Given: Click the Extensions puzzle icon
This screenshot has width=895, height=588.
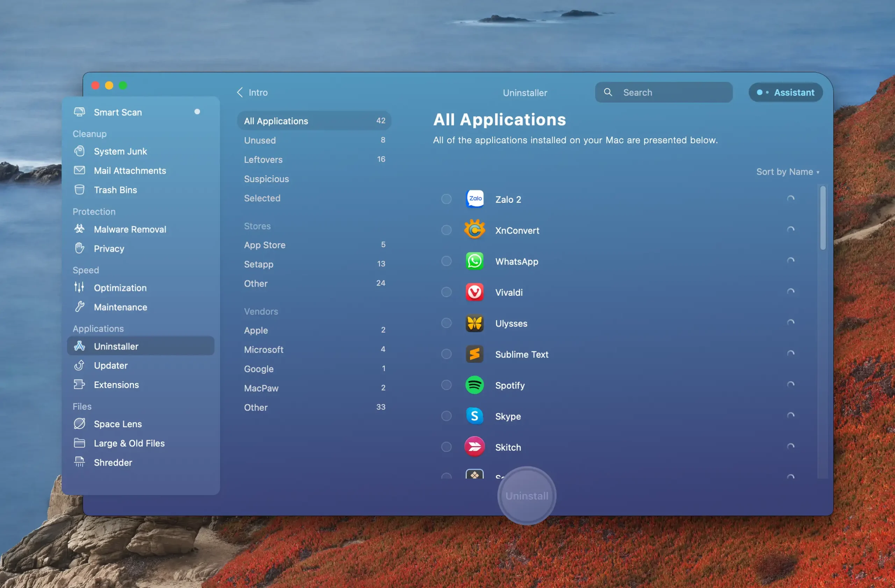Looking at the screenshot, I should click(x=79, y=384).
